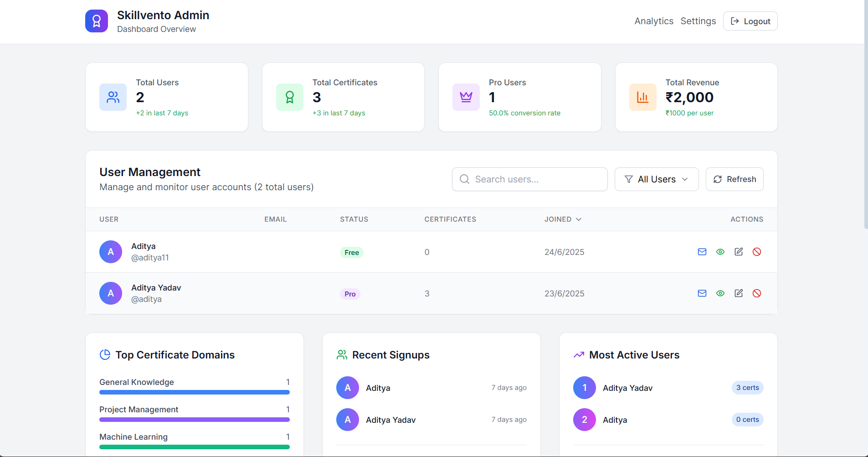Click the people icon beside Recent Signups
The height and width of the screenshot is (457, 868).
342,355
